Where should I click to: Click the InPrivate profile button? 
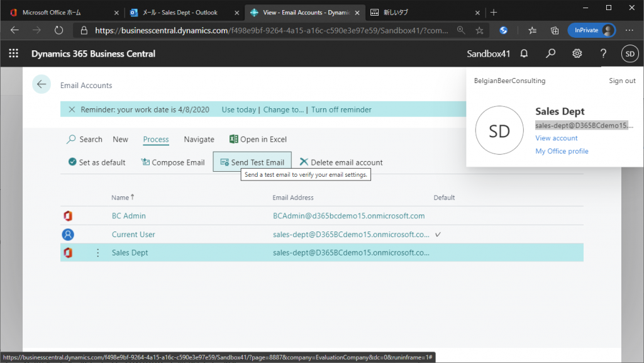[591, 30]
